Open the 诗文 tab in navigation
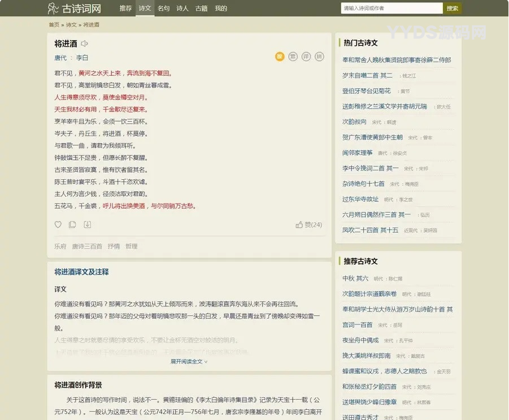The image size is (509, 420). pyautogui.click(x=145, y=8)
